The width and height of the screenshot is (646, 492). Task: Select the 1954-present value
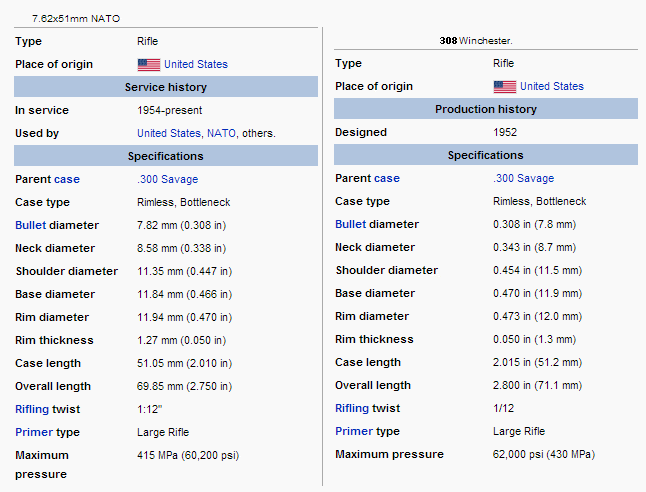point(170,110)
